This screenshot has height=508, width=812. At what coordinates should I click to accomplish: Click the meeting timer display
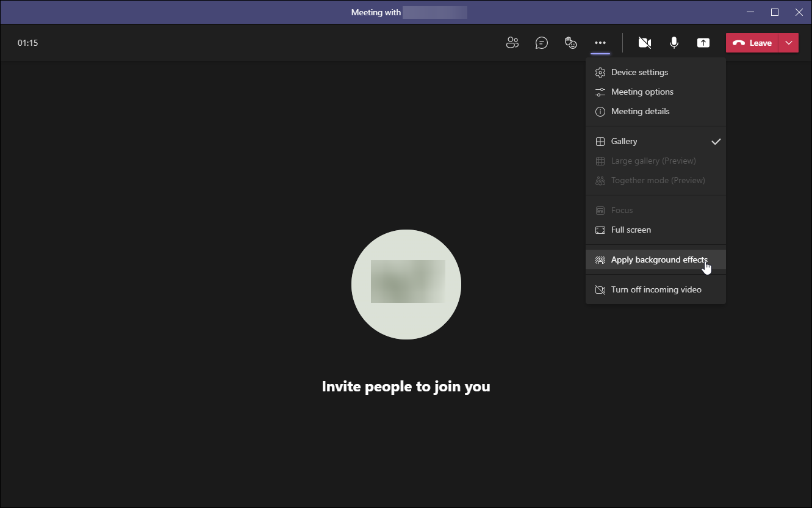tap(27, 43)
